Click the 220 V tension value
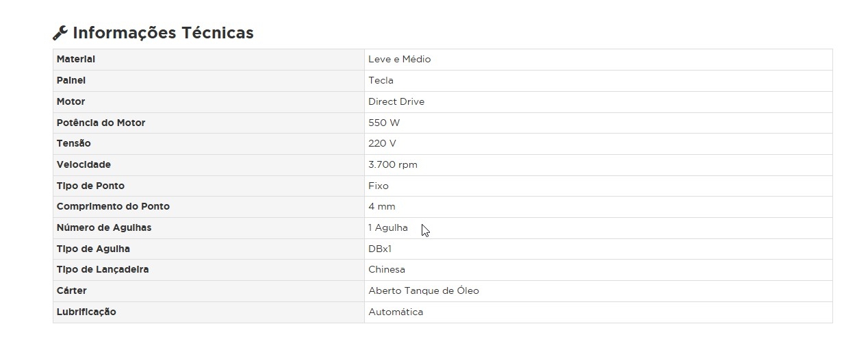The image size is (868, 348). [x=382, y=143]
